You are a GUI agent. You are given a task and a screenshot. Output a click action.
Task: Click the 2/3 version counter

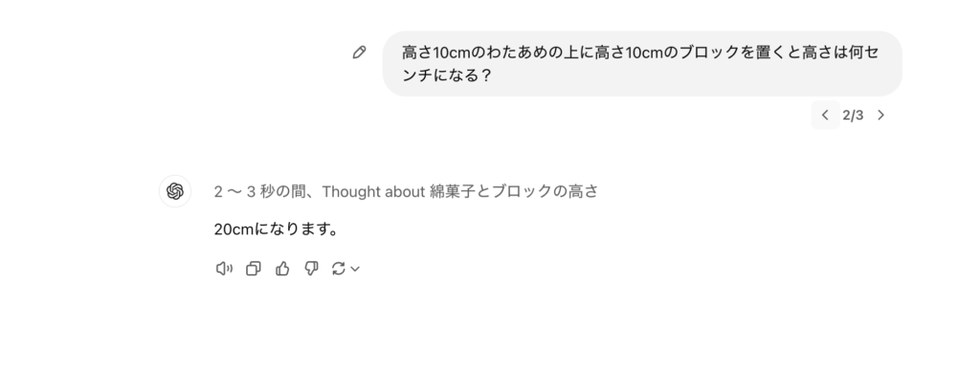click(x=853, y=116)
